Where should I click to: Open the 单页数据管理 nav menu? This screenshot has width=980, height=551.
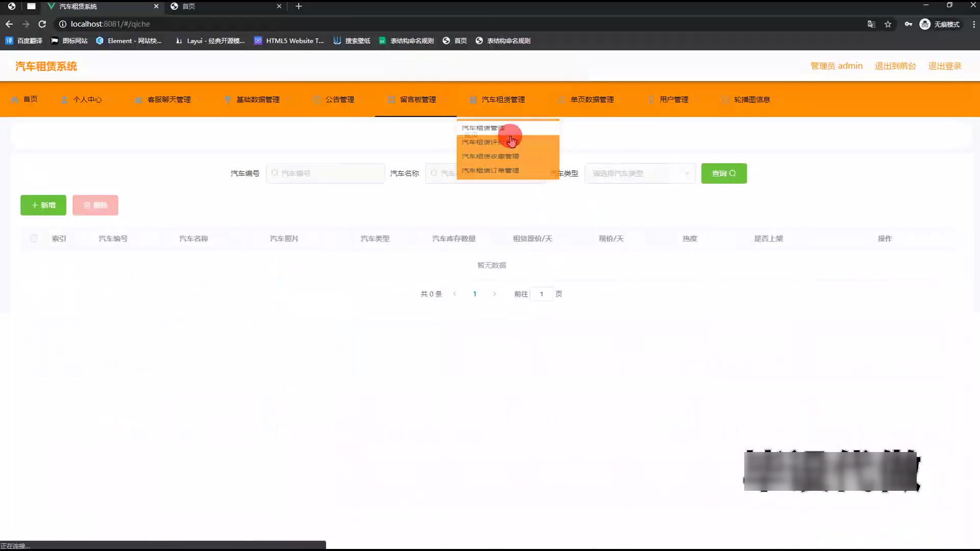coord(592,99)
